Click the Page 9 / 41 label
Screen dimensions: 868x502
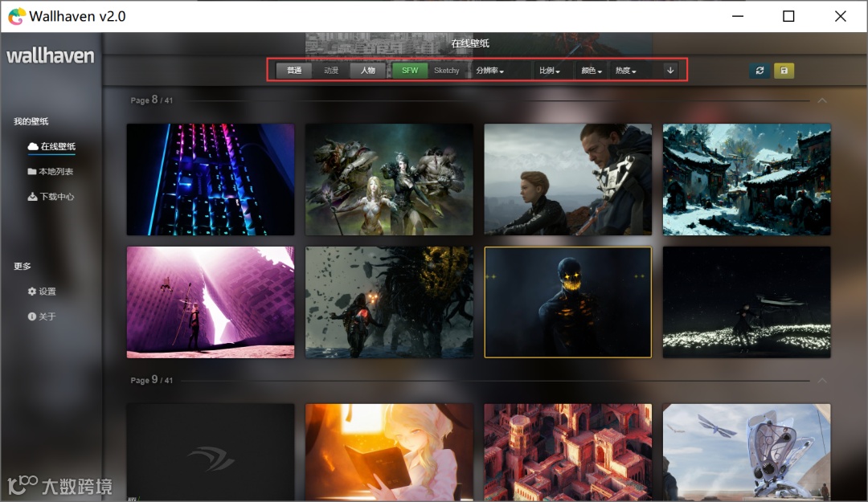coord(152,380)
